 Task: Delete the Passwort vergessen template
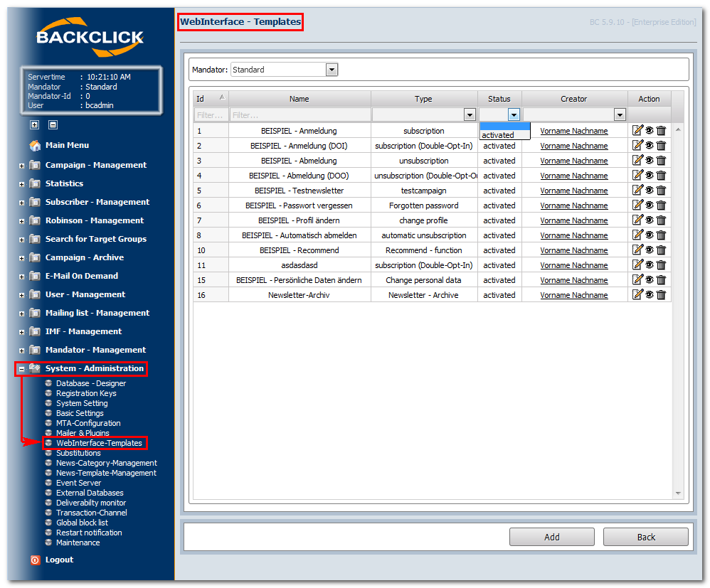(661, 205)
